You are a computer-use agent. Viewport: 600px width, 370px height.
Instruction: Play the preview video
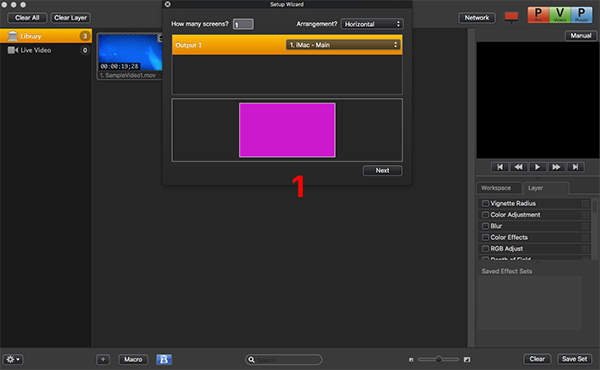point(537,167)
